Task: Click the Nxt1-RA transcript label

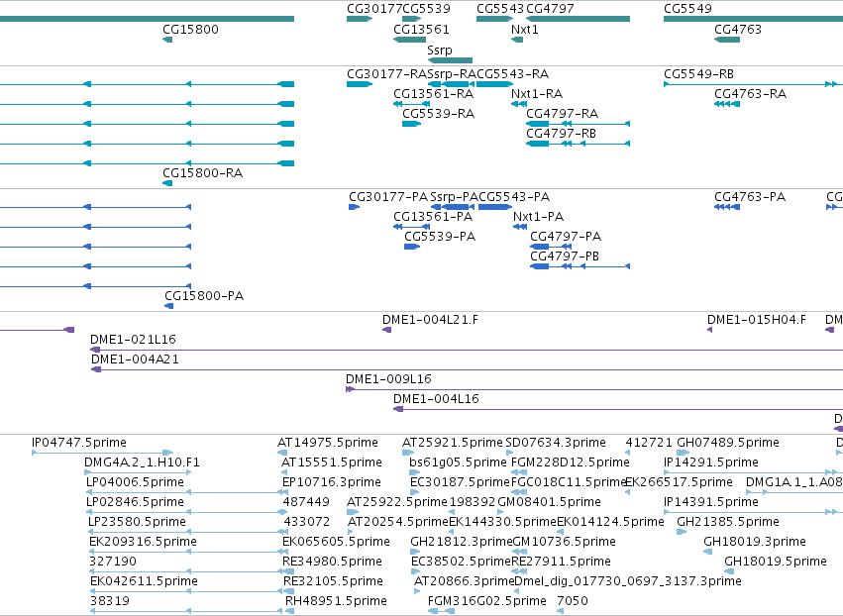Action: pos(537,93)
